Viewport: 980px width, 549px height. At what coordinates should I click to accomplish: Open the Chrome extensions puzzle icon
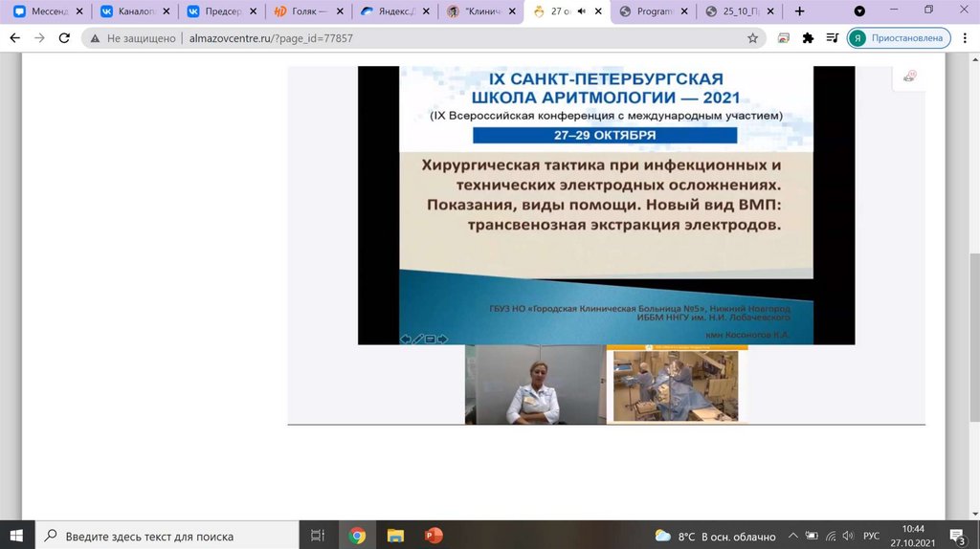[x=808, y=38]
